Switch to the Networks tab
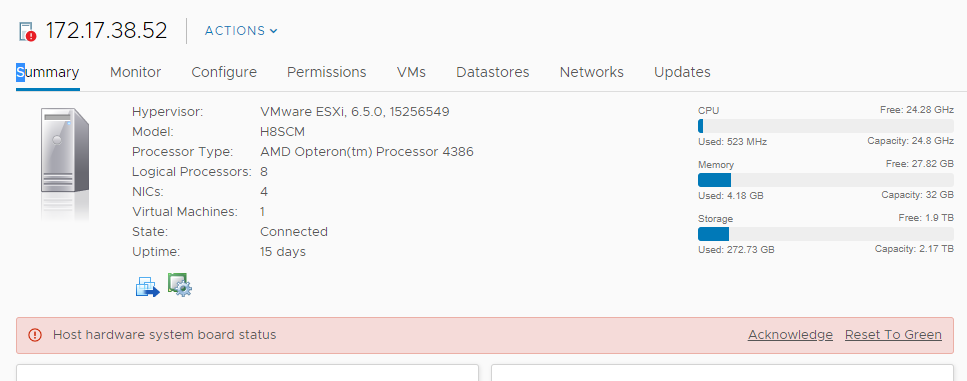Image resolution: width=967 pixels, height=381 pixels. tap(591, 72)
